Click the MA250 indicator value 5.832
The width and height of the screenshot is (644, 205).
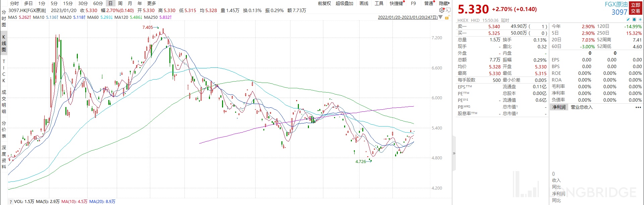[166, 17]
